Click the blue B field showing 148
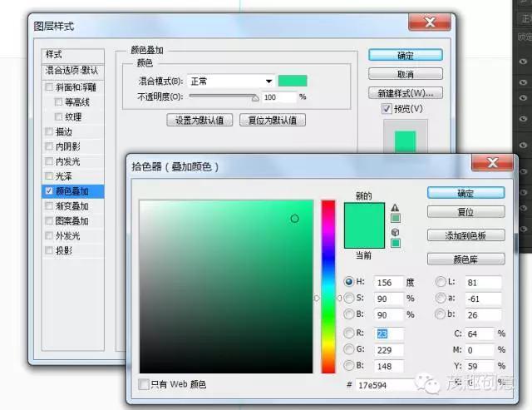Viewport: 532px width, 410px height. tap(388, 366)
